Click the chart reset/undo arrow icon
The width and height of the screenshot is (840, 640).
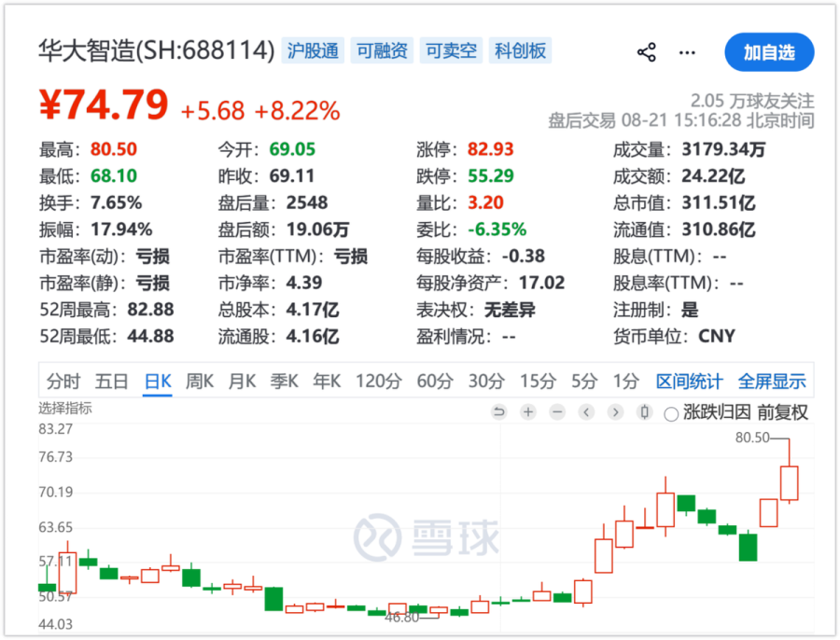[x=498, y=411]
